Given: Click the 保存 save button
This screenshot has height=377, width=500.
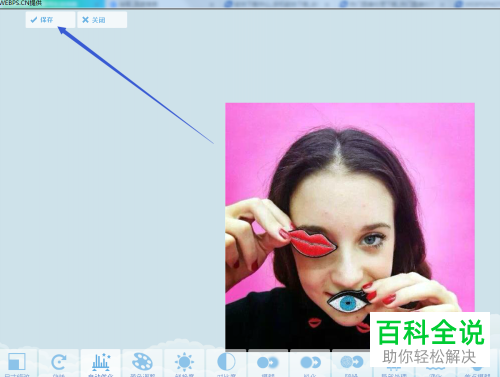Looking at the screenshot, I should pos(50,20).
